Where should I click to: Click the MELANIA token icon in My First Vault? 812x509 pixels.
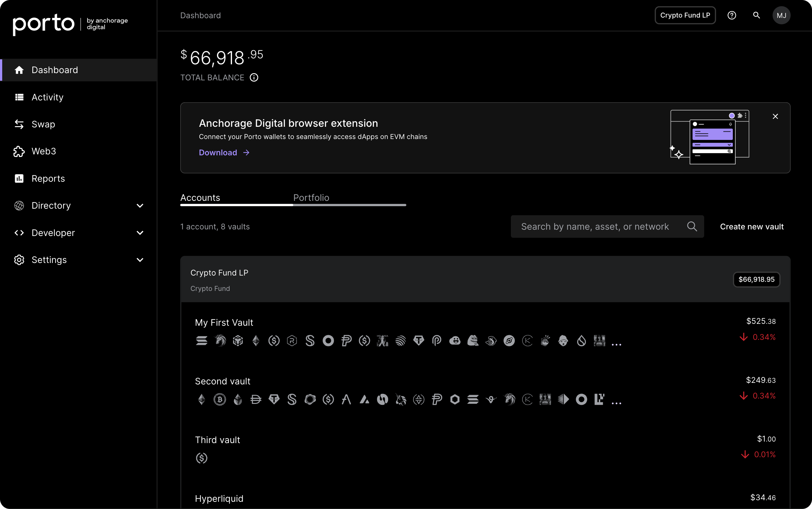coord(382,341)
